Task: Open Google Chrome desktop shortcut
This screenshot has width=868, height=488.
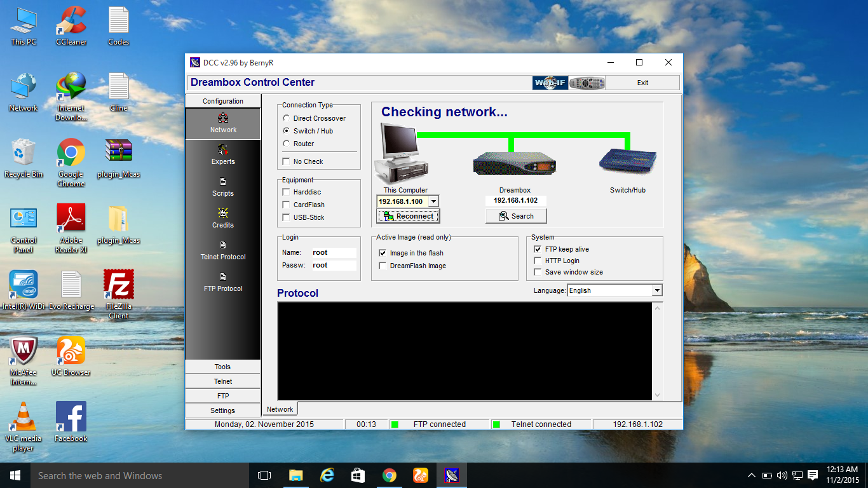Action: (71, 163)
